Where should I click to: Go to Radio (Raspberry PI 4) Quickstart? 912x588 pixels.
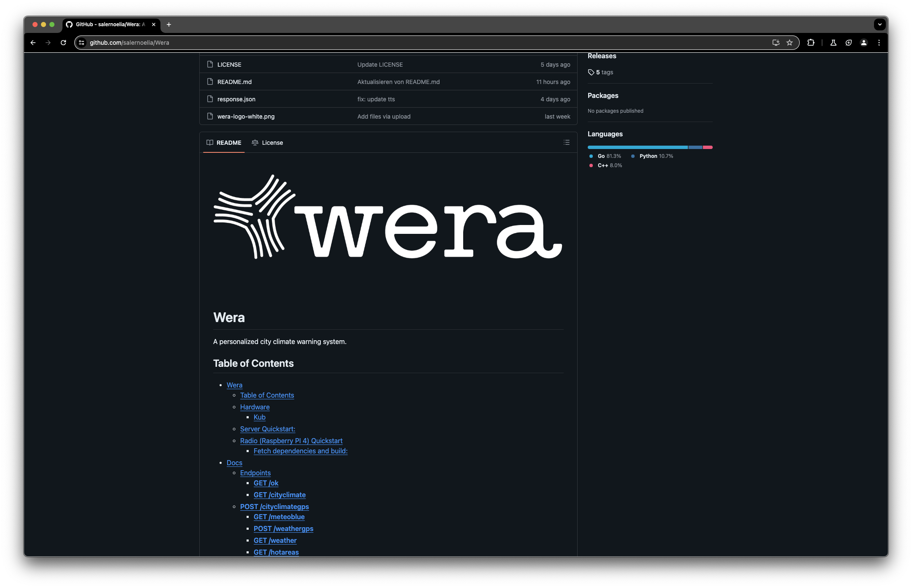(291, 441)
